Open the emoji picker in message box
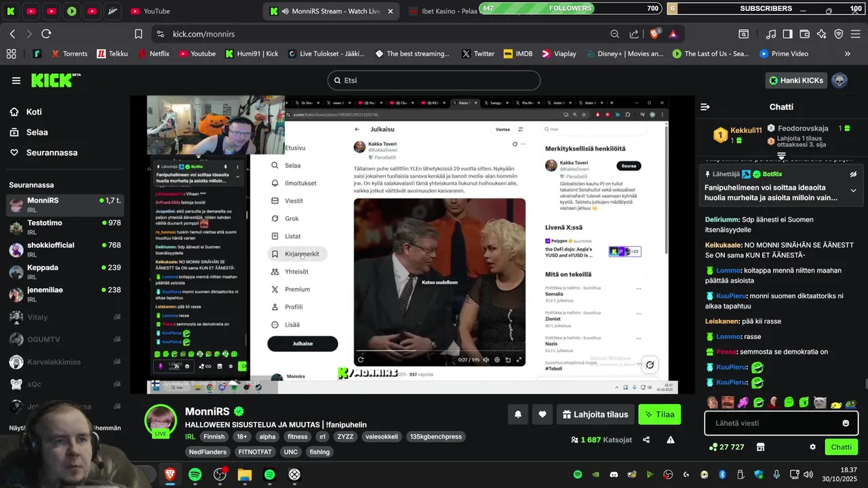 [x=846, y=423]
